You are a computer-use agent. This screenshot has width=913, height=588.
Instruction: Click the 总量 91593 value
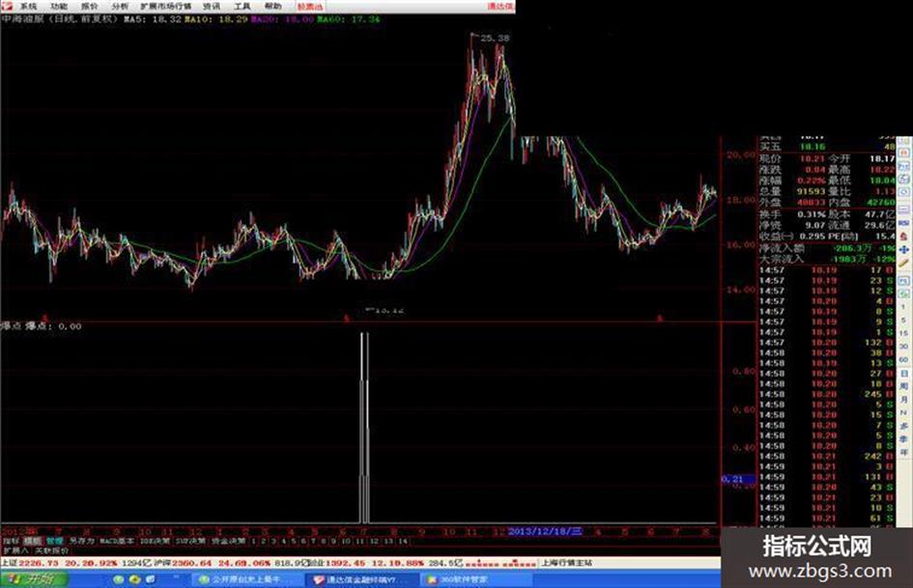[810, 191]
